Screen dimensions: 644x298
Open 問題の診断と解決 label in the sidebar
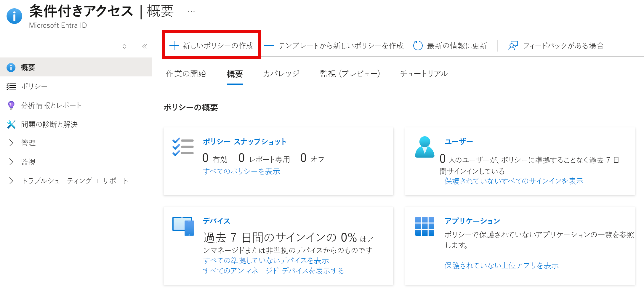click(x=49, y=124)
